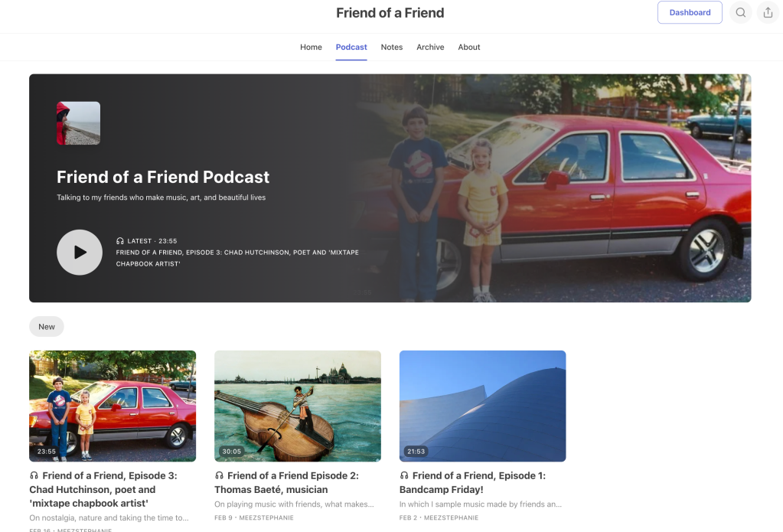783x532 pixels.
Task: Click headphones icon beside Episode 1 title
Action: point(404,475)
